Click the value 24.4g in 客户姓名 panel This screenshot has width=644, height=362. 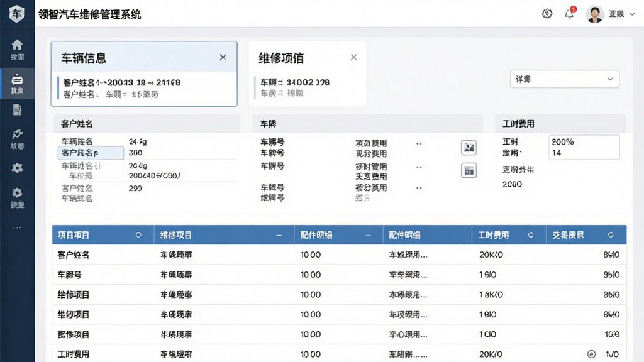point(138,141)
